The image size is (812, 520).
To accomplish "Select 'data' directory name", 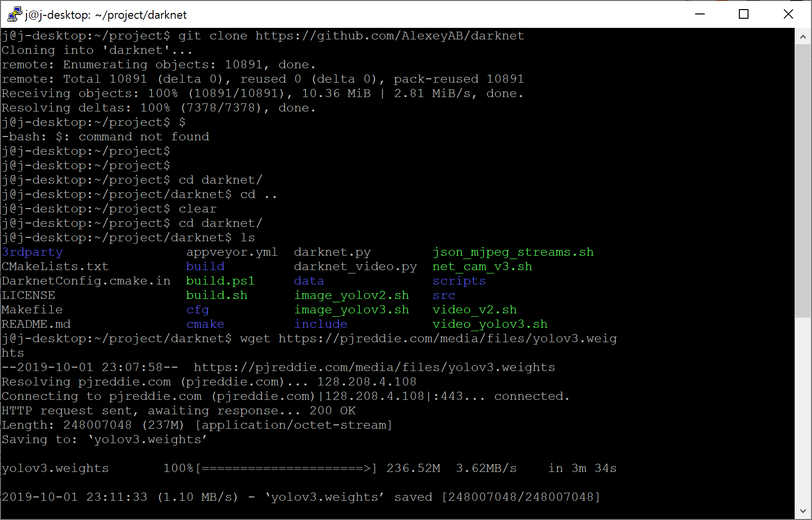I will click(309, 281).
